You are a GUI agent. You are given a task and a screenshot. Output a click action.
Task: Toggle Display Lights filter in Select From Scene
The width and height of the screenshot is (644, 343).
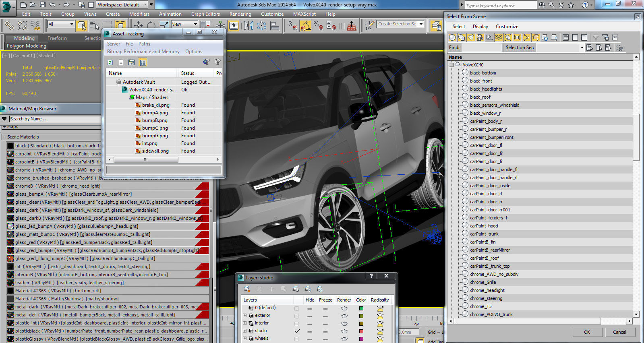click(x=471, y=37)
